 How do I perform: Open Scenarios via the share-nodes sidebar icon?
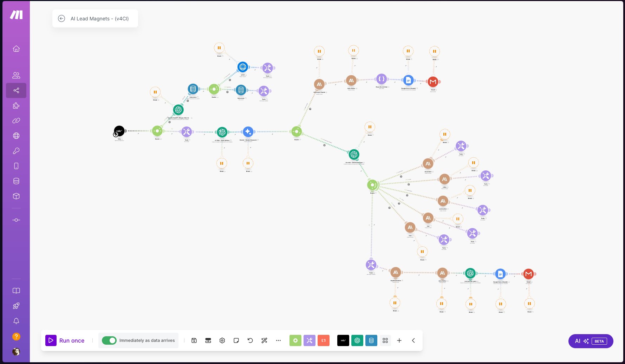tap(16, 90)
